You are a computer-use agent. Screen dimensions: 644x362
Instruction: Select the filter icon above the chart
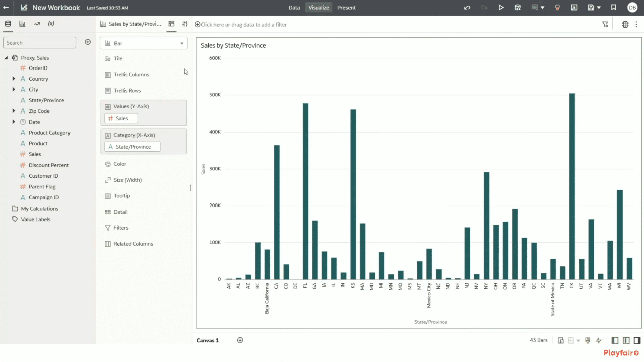pos(605,24)
